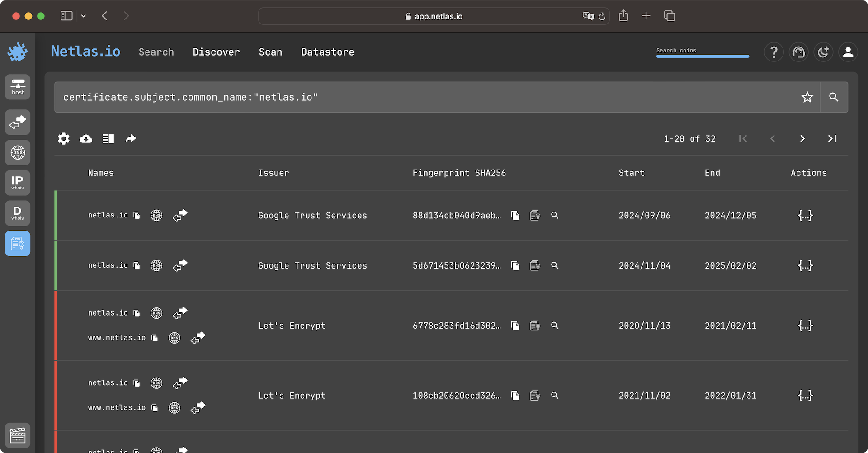Open the results display settings gear
The image size is (868, 453).
63,138
